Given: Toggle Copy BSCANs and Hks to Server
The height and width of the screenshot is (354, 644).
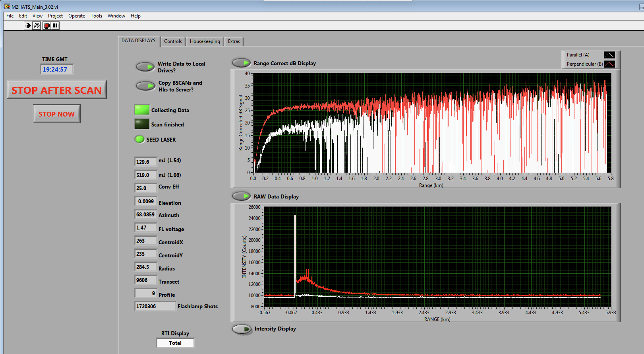Looking at the screenshot, I should [x=145, y=86].
